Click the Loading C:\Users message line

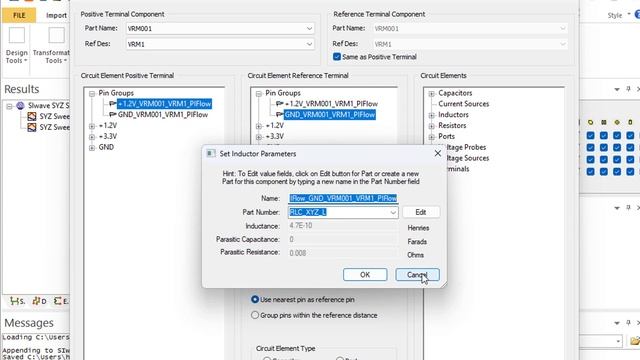36,337
